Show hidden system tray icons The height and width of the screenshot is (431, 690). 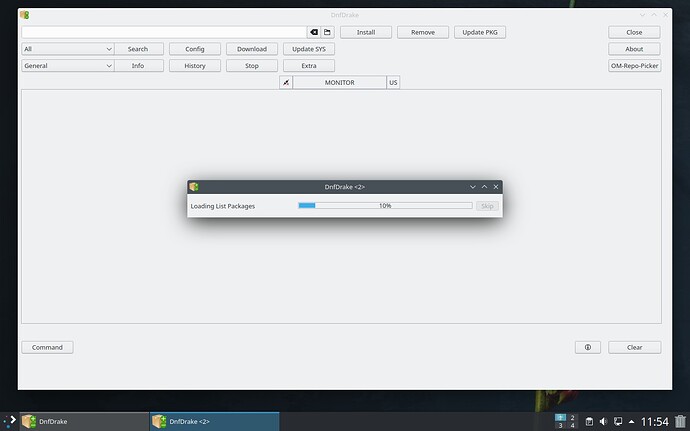click(x=631, y=422)
